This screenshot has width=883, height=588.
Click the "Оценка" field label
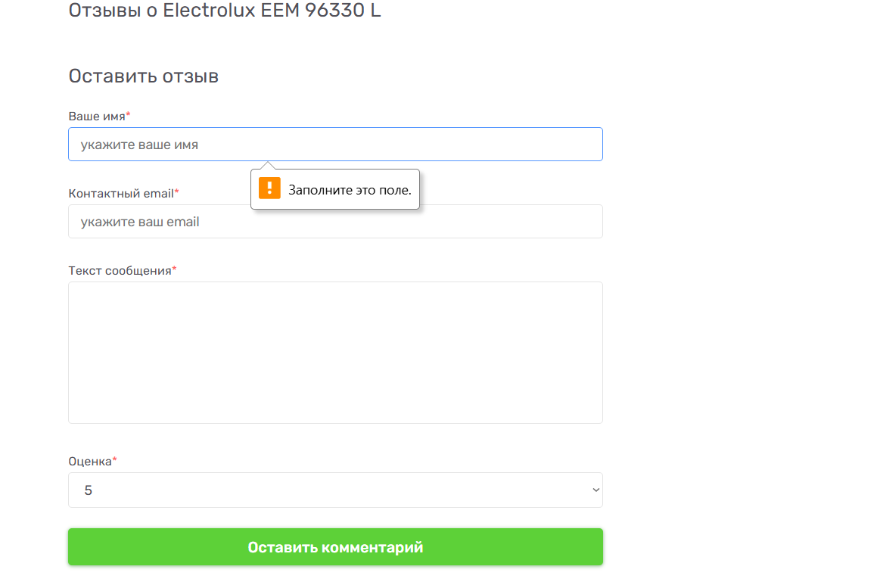pyautogui.click(x=89, y=462)
